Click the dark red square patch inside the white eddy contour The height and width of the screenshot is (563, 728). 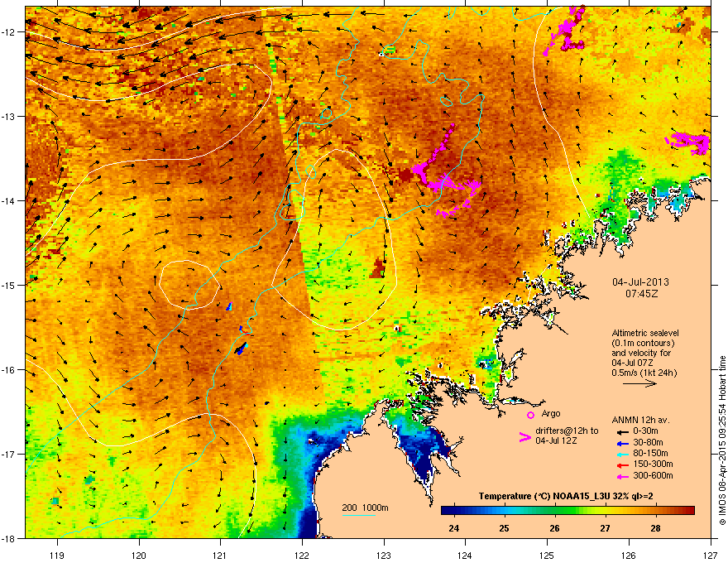coord(377,268)
